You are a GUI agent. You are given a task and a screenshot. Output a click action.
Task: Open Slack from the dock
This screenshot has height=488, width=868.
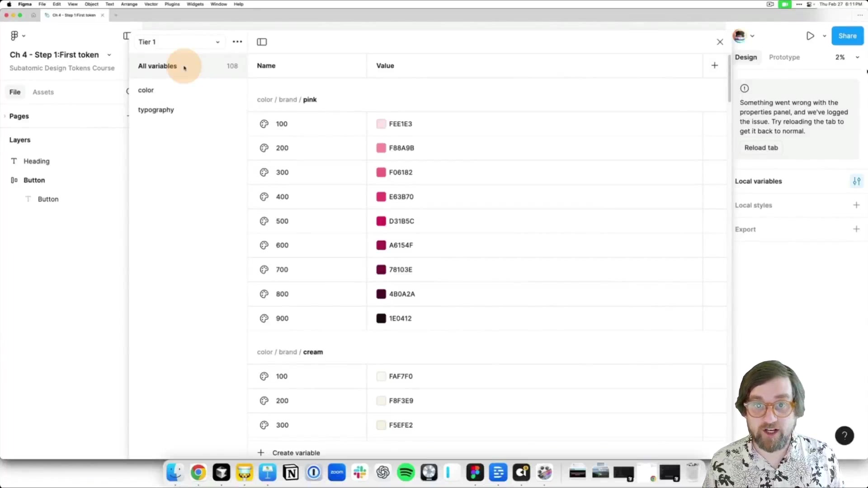tap(360, 473)
